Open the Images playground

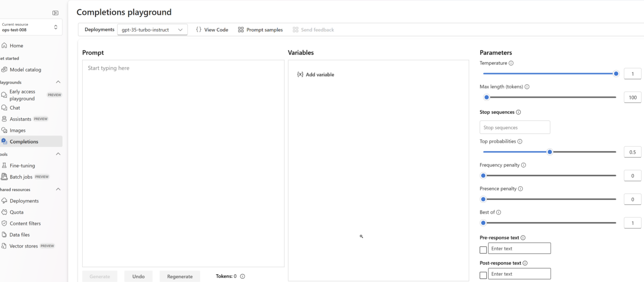[17, 130]
